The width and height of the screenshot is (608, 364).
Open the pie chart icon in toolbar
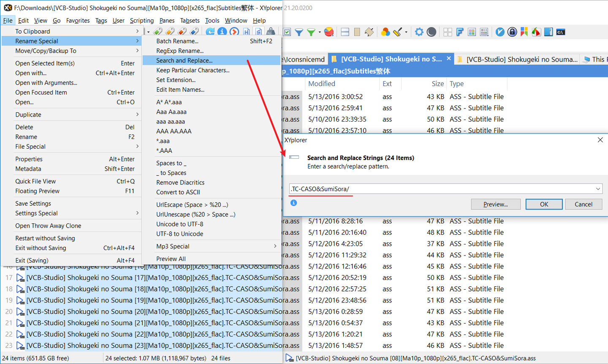coord(329,32)
